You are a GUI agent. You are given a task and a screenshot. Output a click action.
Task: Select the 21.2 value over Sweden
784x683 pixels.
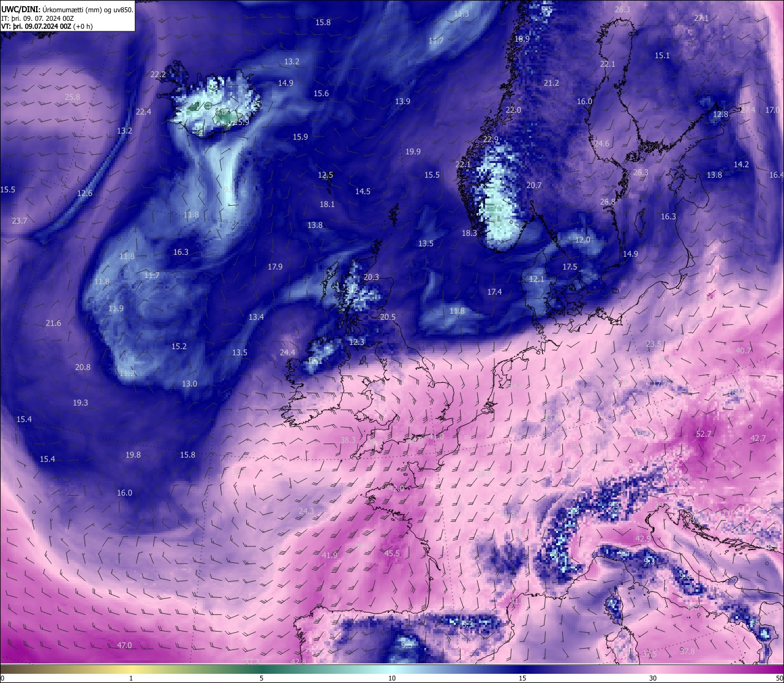point(551,83)
